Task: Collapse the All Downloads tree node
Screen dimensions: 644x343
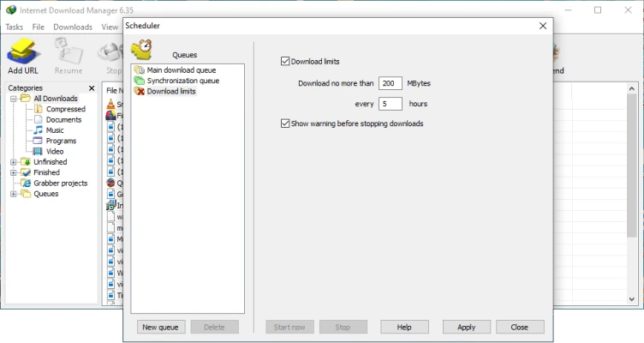Action: [x=13, y=99]
